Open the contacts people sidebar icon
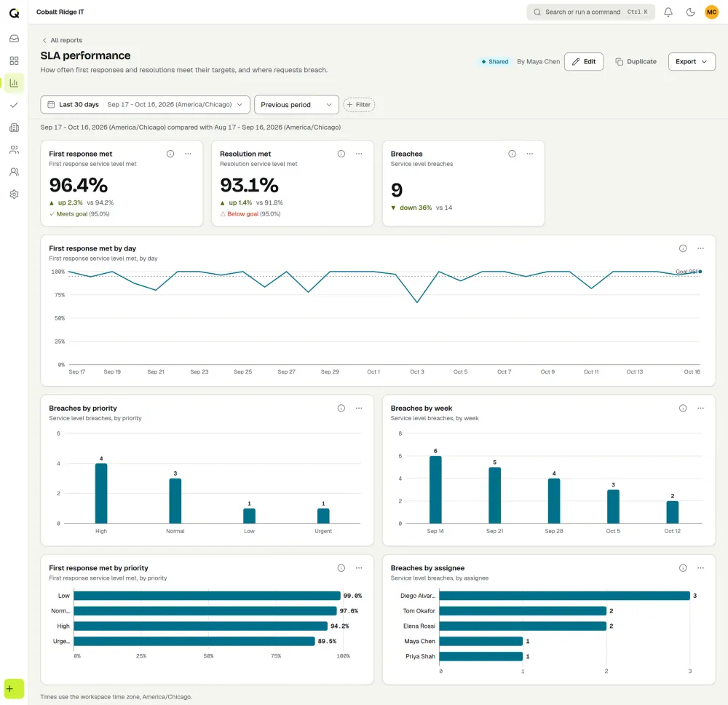This screenshot has width=728, height=705. click(14, 149)
